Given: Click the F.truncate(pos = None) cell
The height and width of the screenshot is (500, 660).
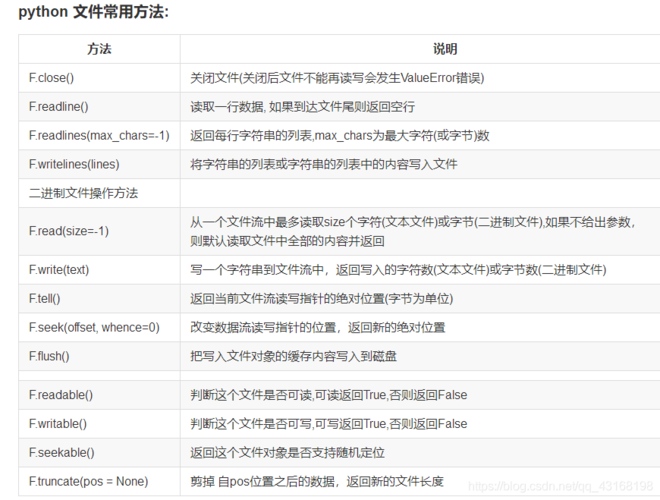Looking at the screenshot, I should coord(99,481).
